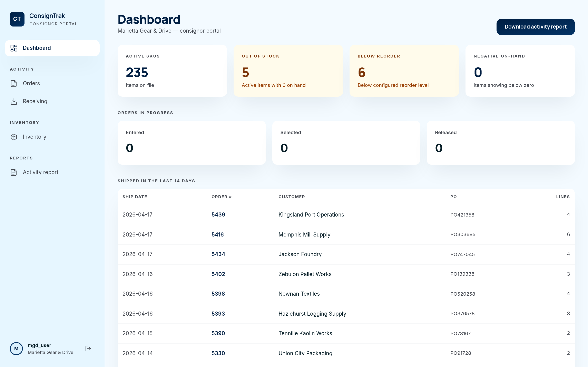Click the Download activity report button
This screenshot has width=588, height=367.
[535, 27]
